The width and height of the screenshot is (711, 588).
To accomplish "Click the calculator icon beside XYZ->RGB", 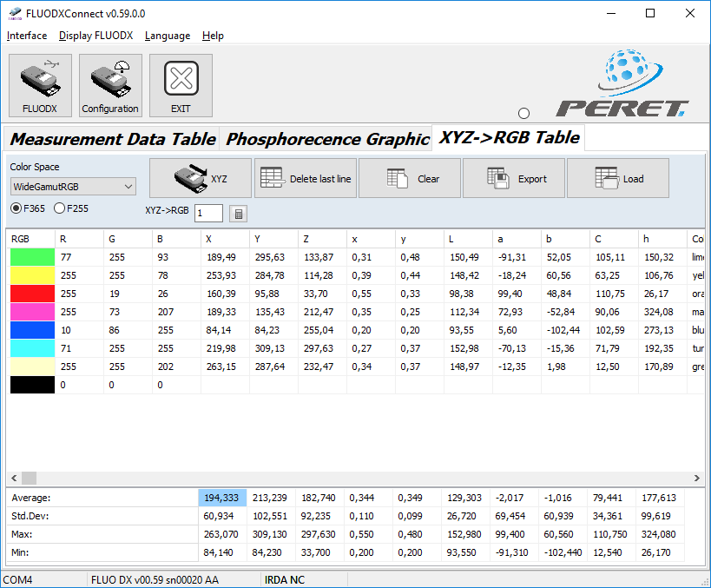I will (x=238, y=214).
